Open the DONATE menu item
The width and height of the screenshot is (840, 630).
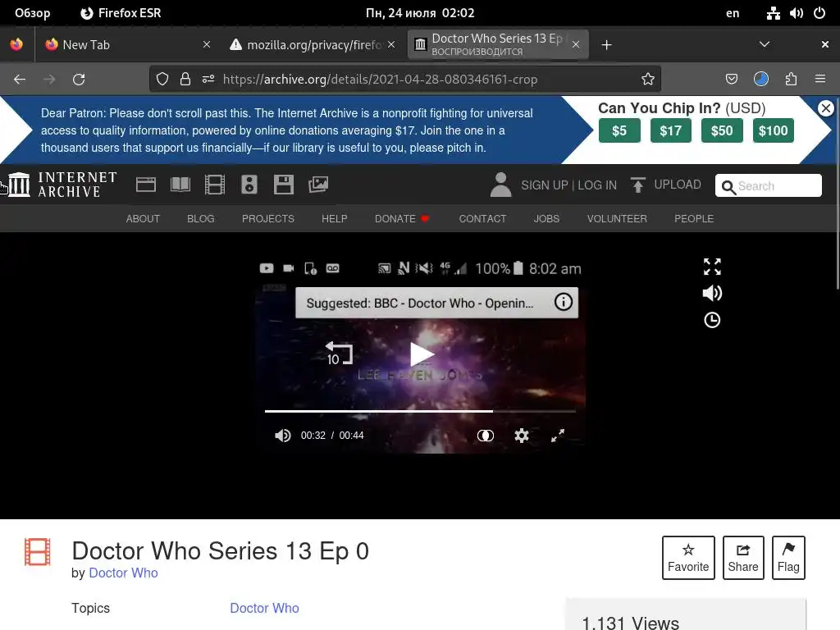pyautogui.click(x=402, y=218)
